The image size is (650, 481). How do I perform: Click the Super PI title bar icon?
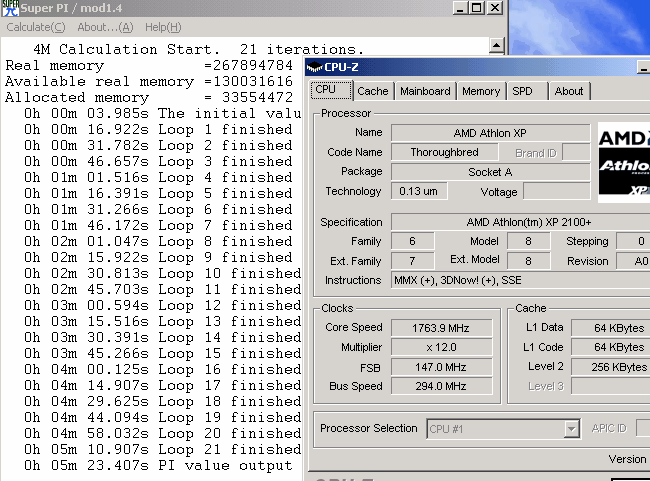click(x=10, y=8)
